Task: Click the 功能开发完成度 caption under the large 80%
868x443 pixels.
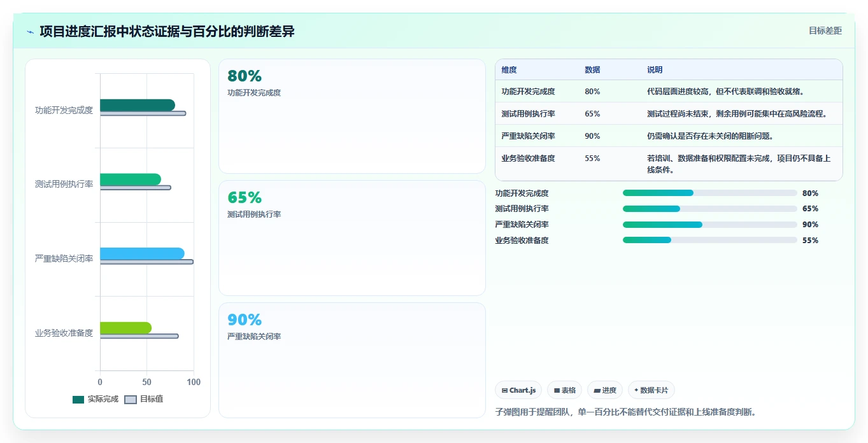Action: click(x=254, y=92)
